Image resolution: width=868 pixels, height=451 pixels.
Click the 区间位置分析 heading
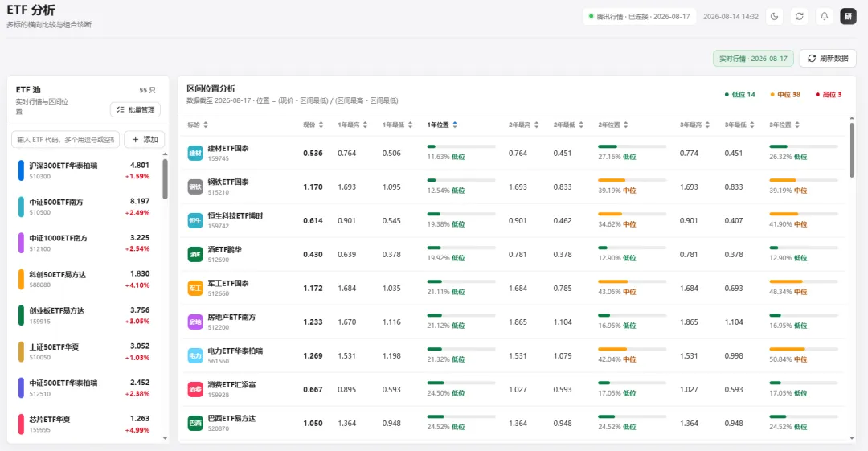tap(211, 88)
